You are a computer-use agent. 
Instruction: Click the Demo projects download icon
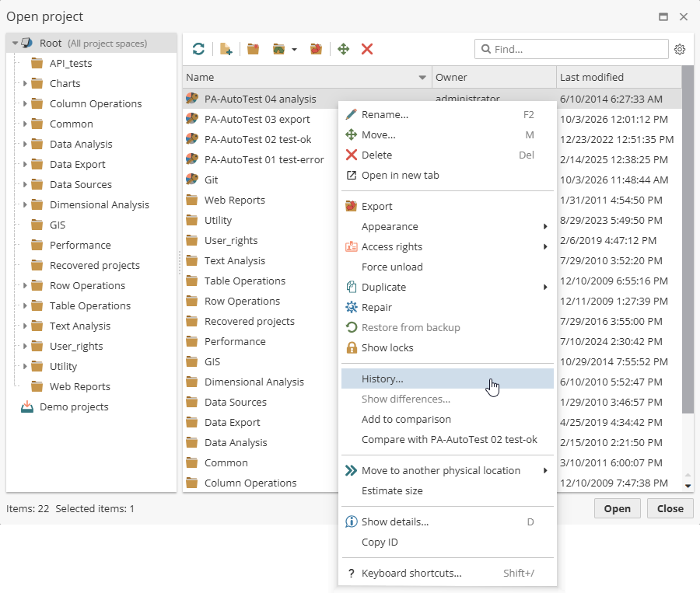coord(27,406)
